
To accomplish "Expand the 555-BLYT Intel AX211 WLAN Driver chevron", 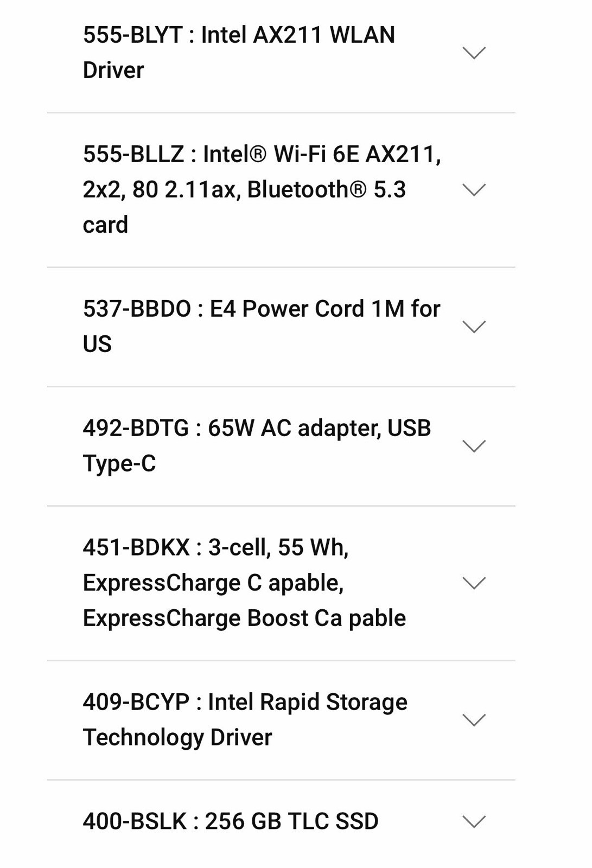I will click(474, 53).
